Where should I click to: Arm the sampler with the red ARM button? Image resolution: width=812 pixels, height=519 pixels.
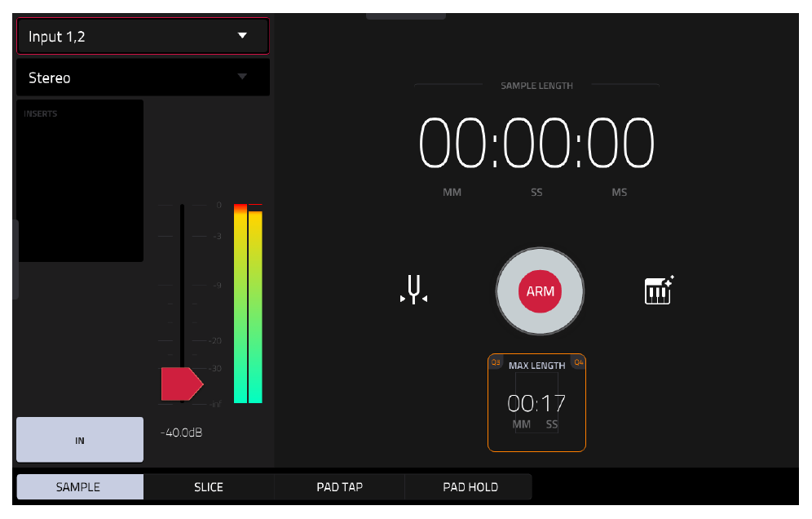(x=541, y=291)
